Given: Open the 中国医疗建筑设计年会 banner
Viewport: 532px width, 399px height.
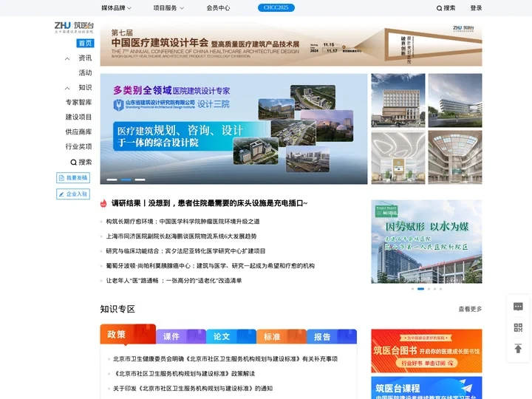Looking at the screenshot, I should click(x=291, y=44).
